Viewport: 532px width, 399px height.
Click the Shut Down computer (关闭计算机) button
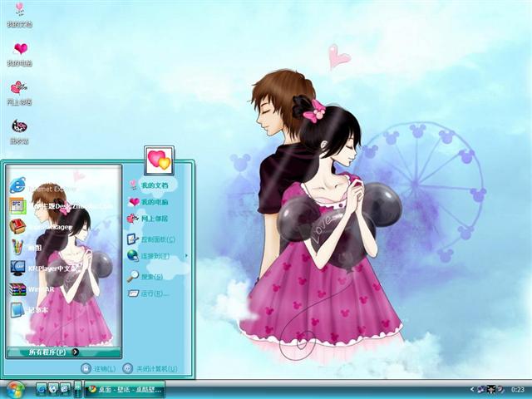tap(150, 368)
